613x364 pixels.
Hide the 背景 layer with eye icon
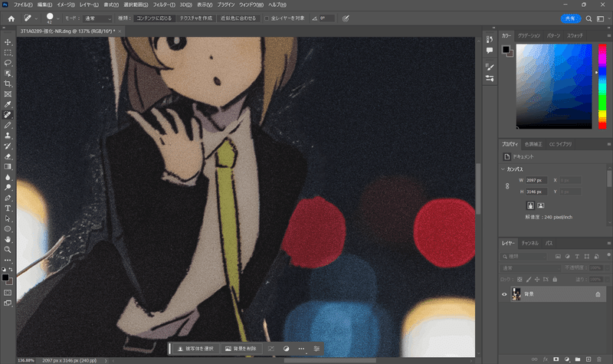[x=504, y=294]
